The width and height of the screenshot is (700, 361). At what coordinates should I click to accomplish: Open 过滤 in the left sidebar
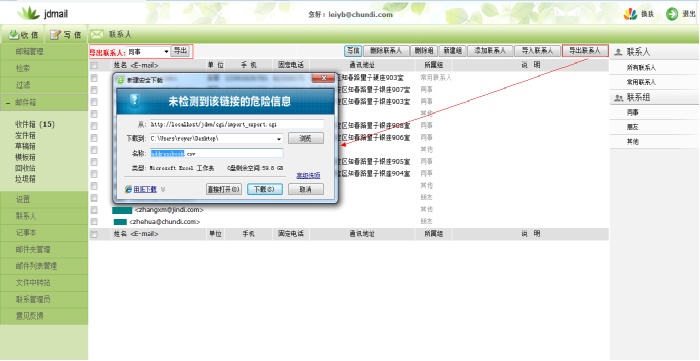(x=44, y=85)
